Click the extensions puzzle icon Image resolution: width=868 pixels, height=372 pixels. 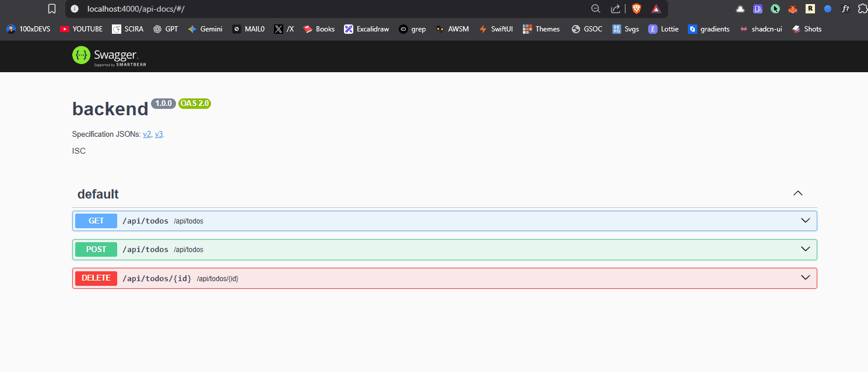[x=863, y=8]
